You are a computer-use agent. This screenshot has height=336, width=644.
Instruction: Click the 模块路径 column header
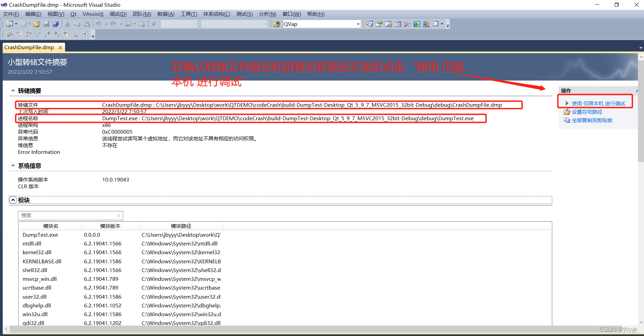point(181,226)
